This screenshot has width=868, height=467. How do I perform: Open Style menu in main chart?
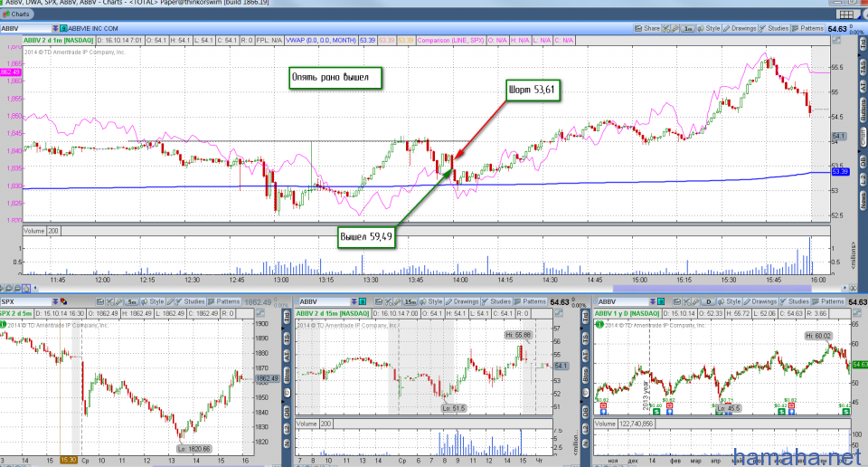click(709, 28)
